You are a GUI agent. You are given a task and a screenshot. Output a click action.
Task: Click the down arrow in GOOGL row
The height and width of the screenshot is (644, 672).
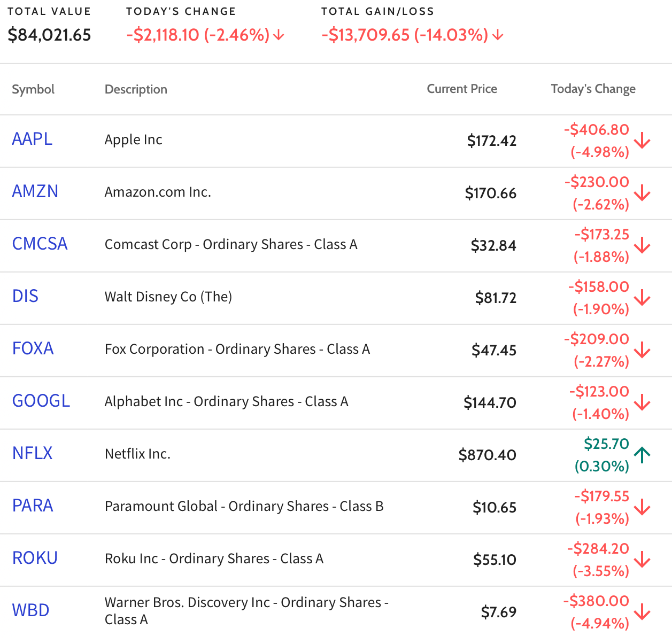[642, 402]
